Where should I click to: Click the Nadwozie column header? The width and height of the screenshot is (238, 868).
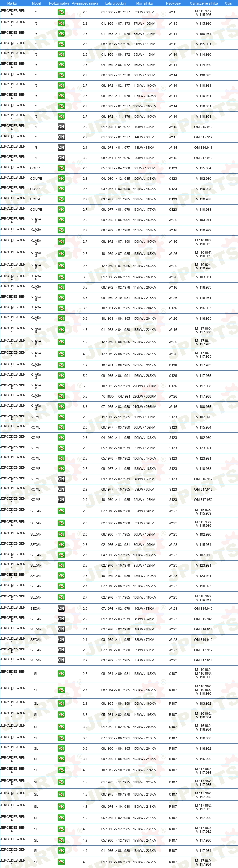[173, 3]
